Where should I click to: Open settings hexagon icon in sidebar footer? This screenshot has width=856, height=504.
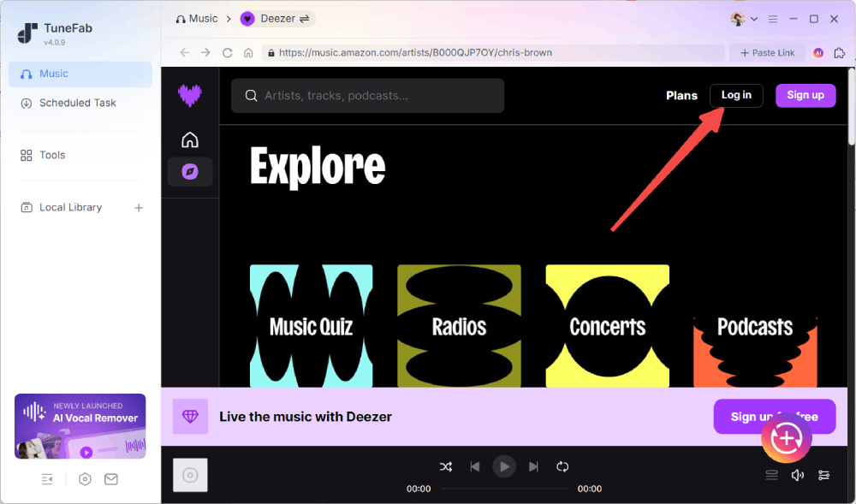click(x=85, y=479)
